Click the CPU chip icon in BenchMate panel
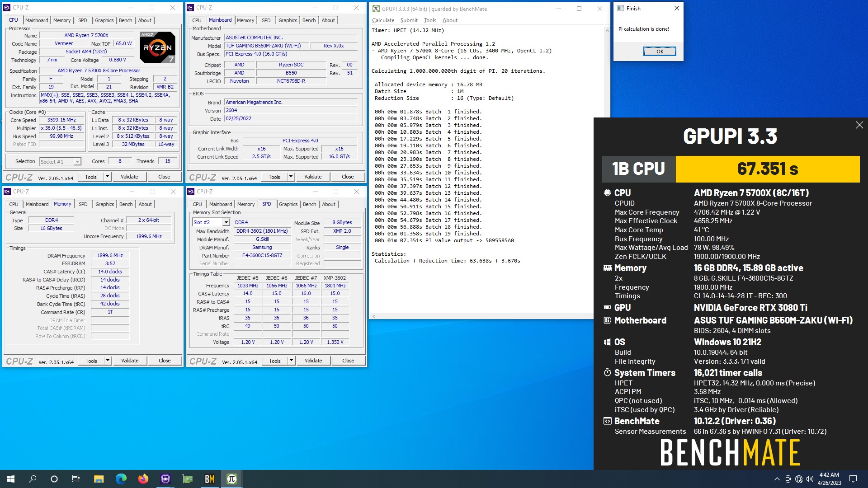Viewport: 868px width, 488px height. (x=607, y=193)
